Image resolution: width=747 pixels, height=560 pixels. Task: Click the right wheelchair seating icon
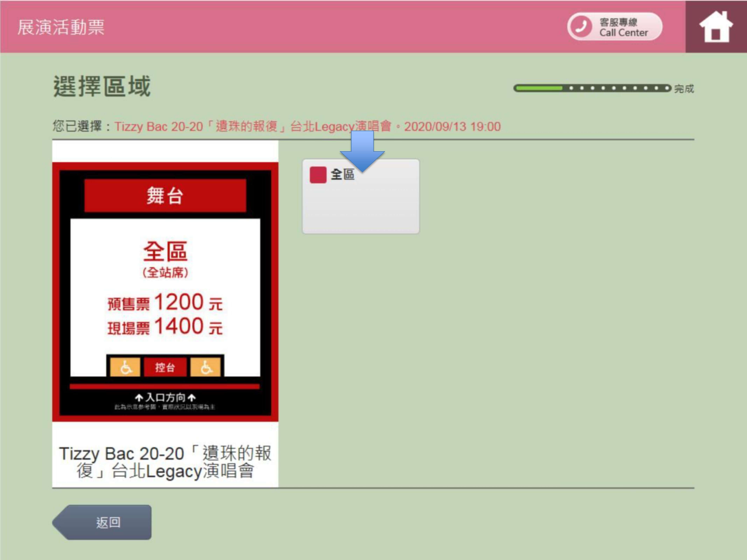point(206,367)
